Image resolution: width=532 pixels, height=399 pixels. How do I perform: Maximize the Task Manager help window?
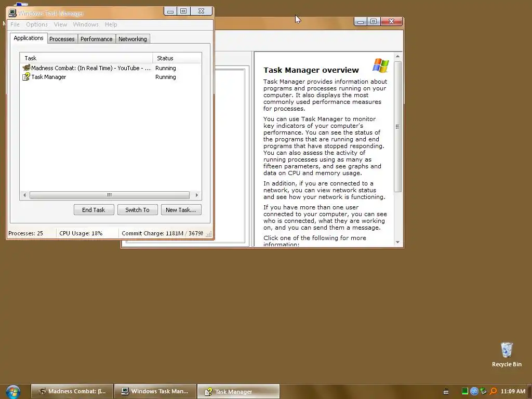374,22
